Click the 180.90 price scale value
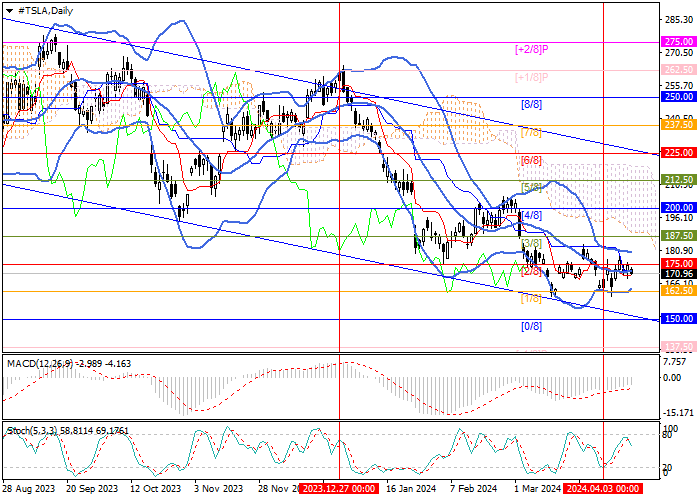The width and height of the screenshot is (700, 500). click(x=678, y=251)
